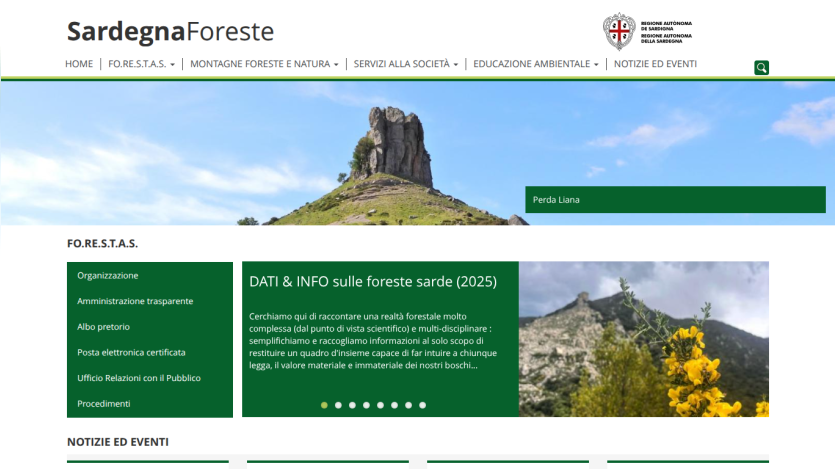Viewport: 835px width, 469px height.
Task: Open the HOME menu item
Action: click(79, 64)
